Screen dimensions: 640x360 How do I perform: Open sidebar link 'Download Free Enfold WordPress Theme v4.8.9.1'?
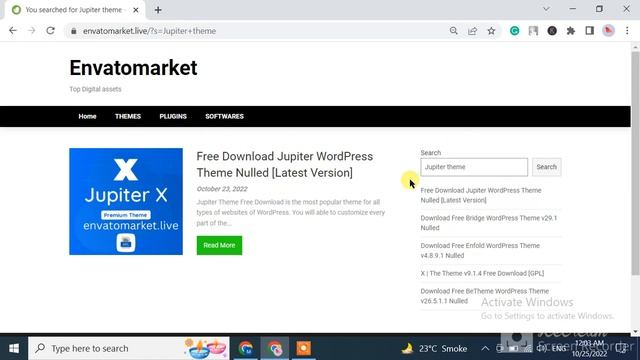480,251
